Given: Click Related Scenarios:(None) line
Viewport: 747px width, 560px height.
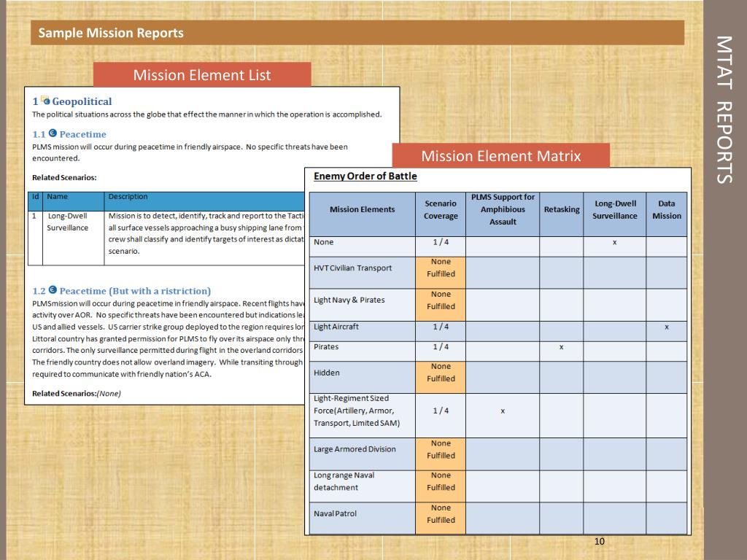Looking at the screenshot, I should click(x=76, y=393).
